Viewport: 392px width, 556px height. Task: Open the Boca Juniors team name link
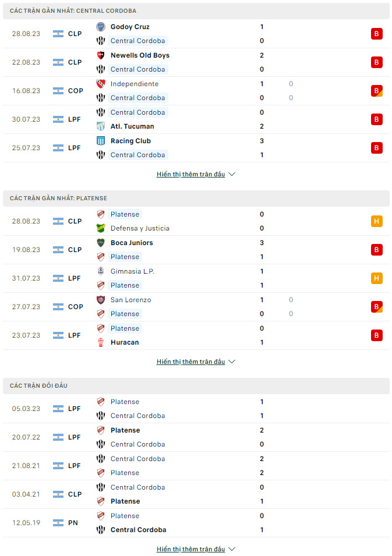(132, 243)
